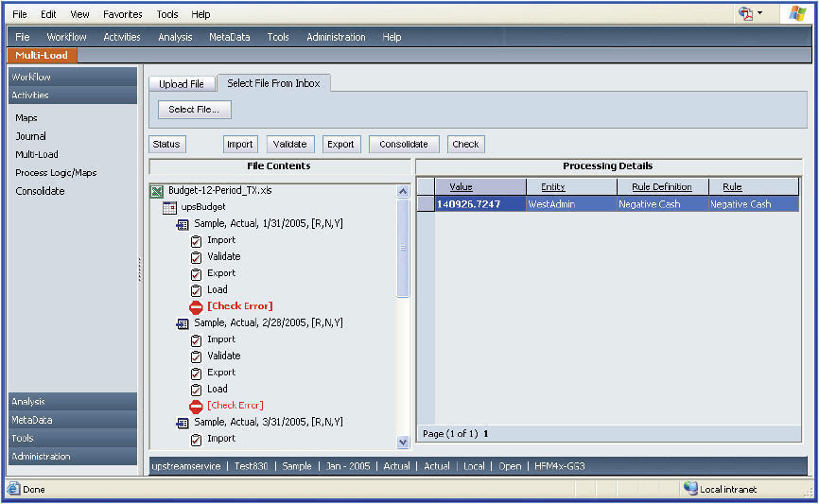Open Multi-Load in the Activities list
Viewport: 819px width, 504px height.
point(37,154)
